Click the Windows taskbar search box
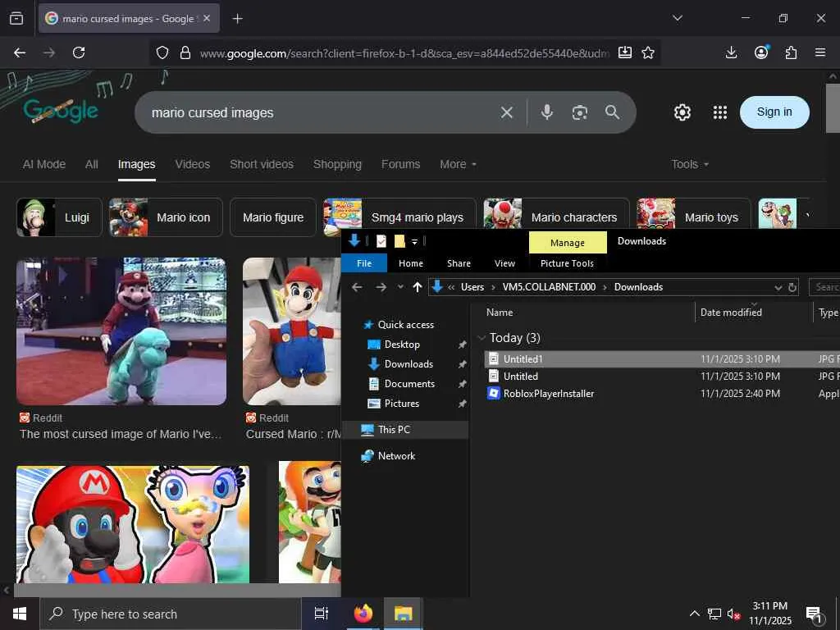This screenshot has width=840, height=630. pos(171,614)
